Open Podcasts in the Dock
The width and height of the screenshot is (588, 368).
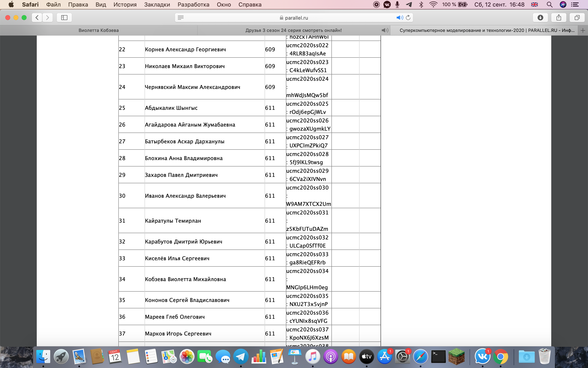pos(331,356)
